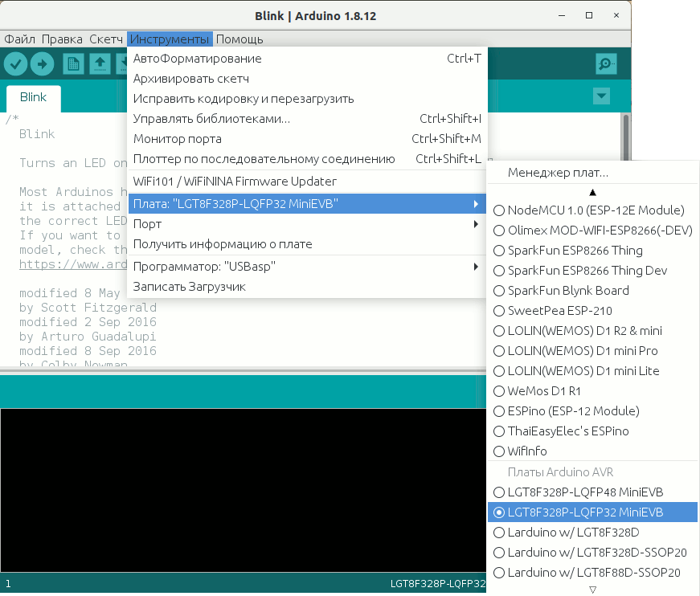Click the Verify checkmark icon

tap(15, 64)
